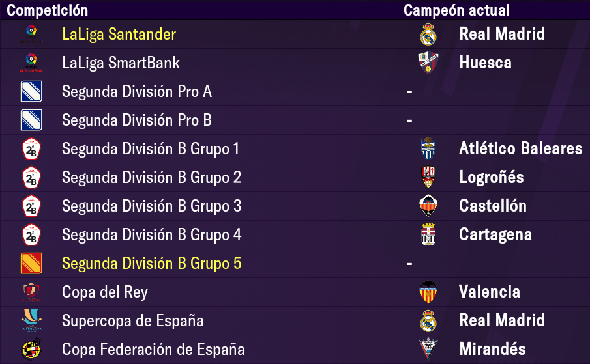Click the Huesca club crest
The image size is (590, 364).
428,63
